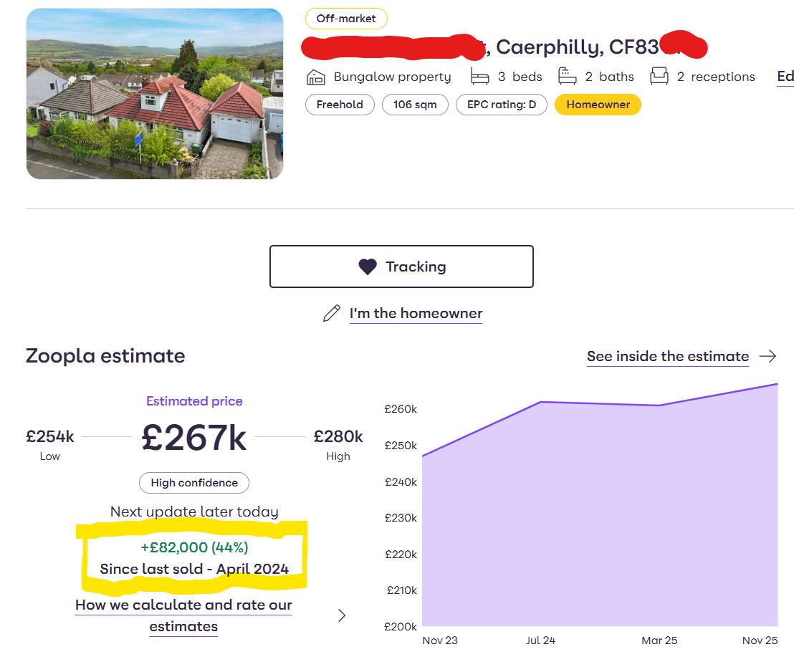Click the heart icon in Tracking button
This screenshot has width=794, height=672.
(368, 267)
